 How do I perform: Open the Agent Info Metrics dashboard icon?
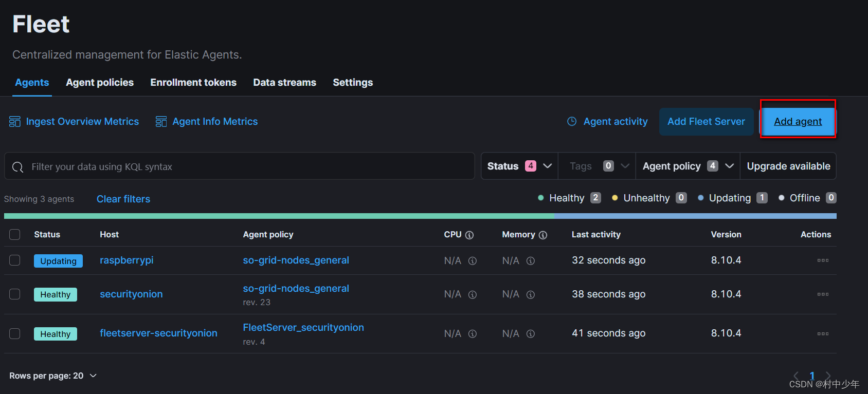pos(161,122)
